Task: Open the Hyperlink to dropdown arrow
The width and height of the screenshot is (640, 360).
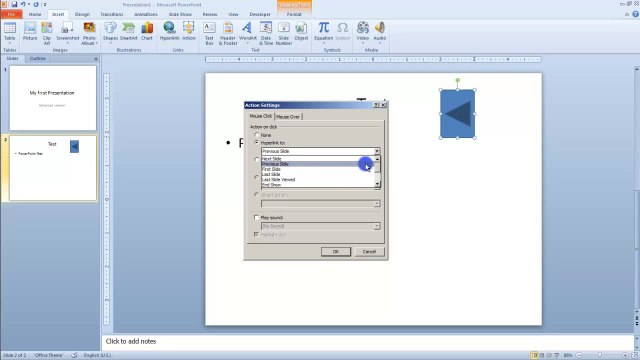Action: [377, 151]
